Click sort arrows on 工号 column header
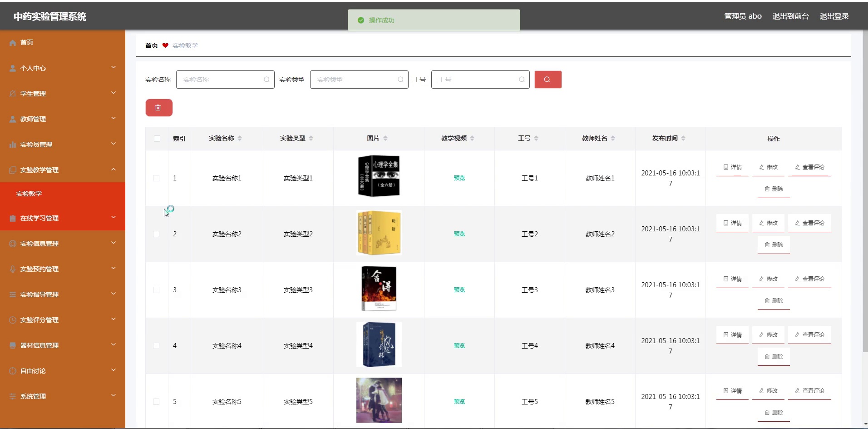Viewport: 868px width, 429px height. pyautogui.click(x=536, y=138)
